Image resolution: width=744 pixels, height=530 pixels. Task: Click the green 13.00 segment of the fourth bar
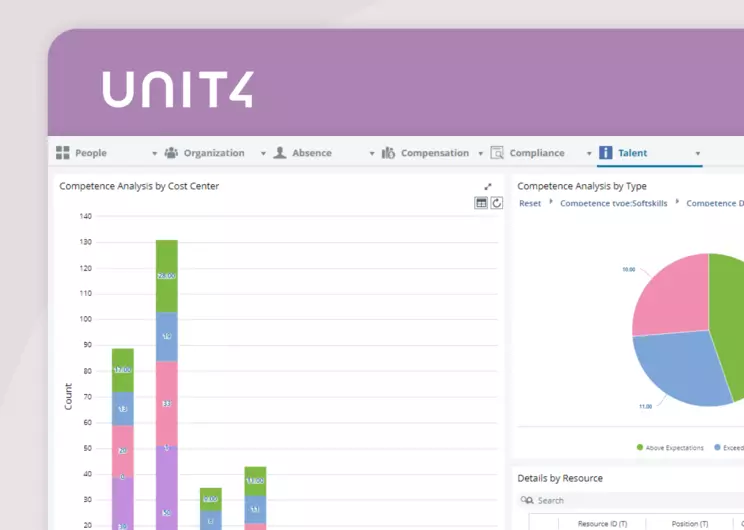(x=255, y=481)
